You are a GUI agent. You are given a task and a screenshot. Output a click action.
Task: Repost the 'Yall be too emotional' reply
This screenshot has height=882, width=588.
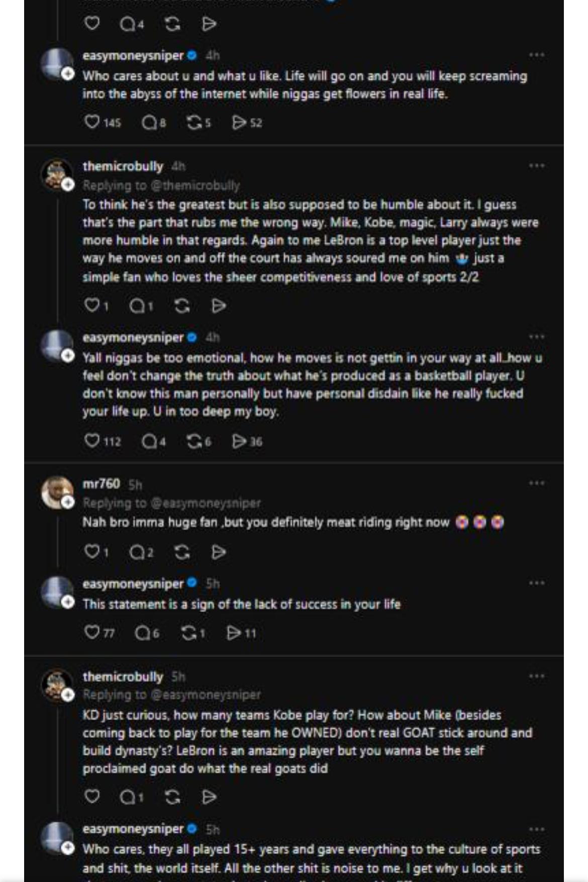pyautogui.click(x=193, y=441)
